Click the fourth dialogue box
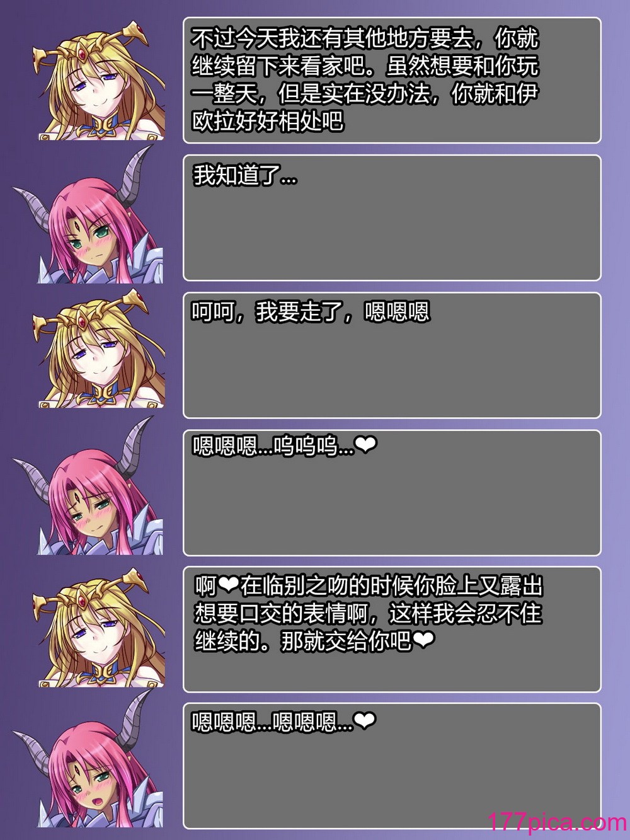Image resolution: width=630 pixels, height=840 pixels. pyautogui.click(x=392, y=492)
